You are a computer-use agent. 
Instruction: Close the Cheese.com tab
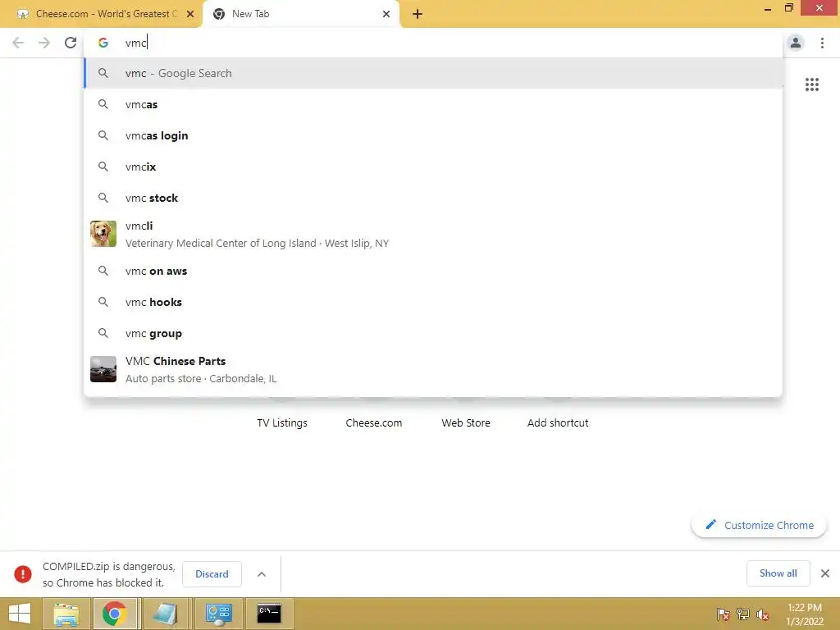coord(190,14)
